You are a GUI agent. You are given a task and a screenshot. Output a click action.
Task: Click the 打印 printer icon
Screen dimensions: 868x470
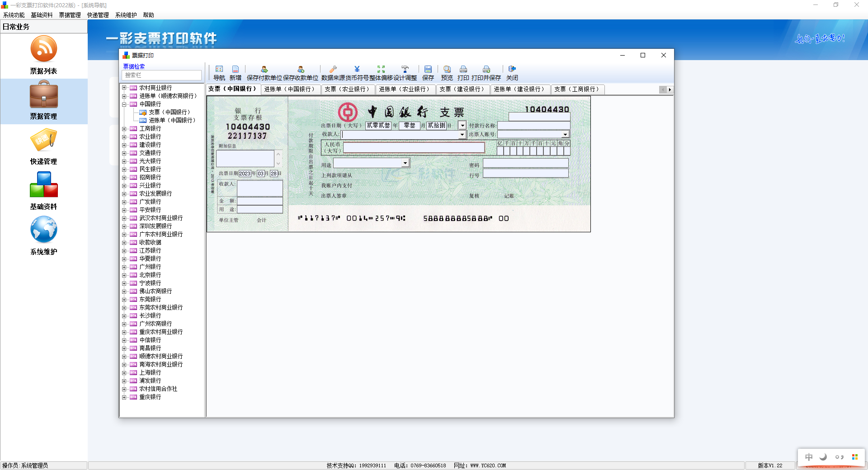(x=463, y=69)
